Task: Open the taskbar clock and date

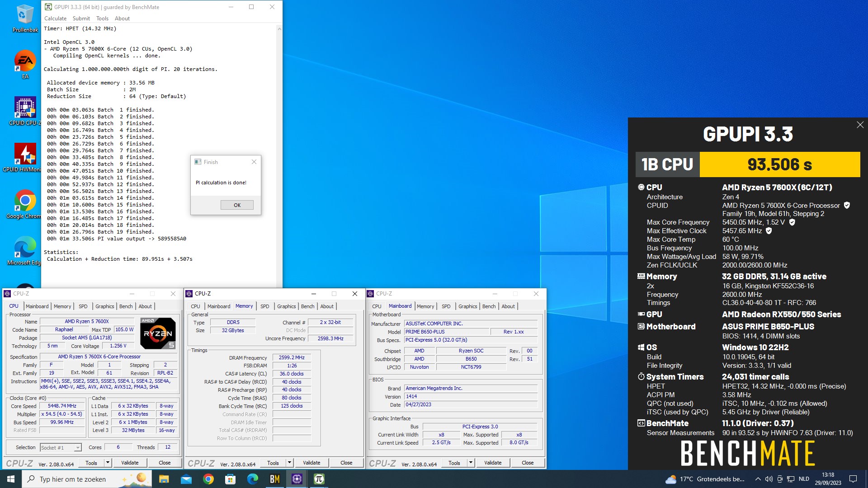Action: coord(828,479)
